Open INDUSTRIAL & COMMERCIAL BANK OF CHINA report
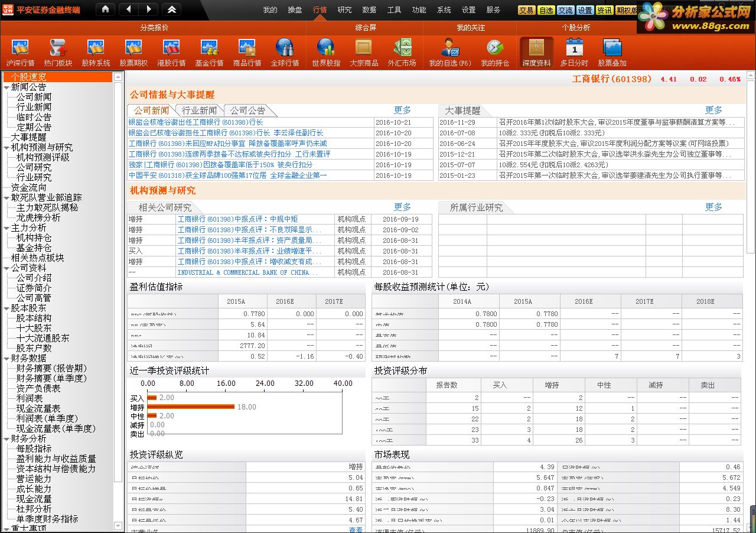 tap(247, 272)
